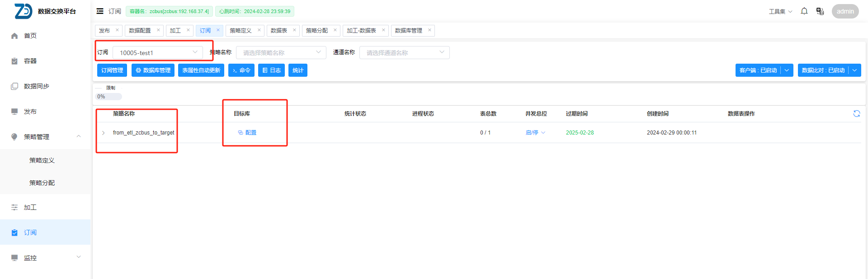Open 数据同步 in the sidebar
This screenshot has width=868, height=279.
36,86
